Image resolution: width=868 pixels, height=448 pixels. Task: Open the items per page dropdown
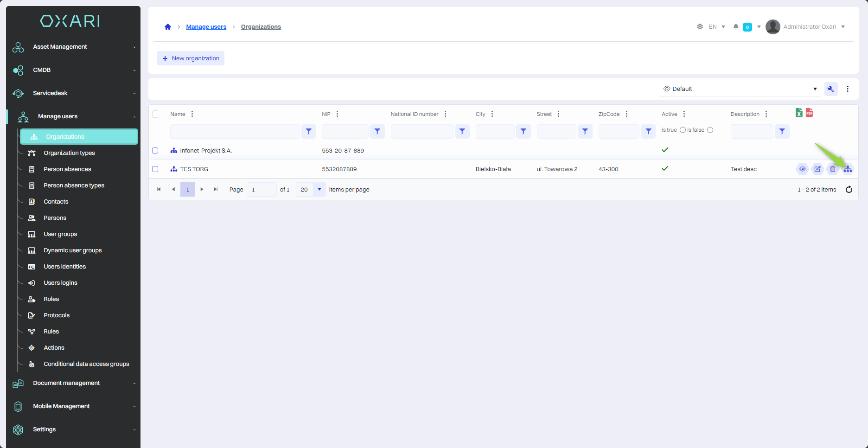tap(319, 190)
